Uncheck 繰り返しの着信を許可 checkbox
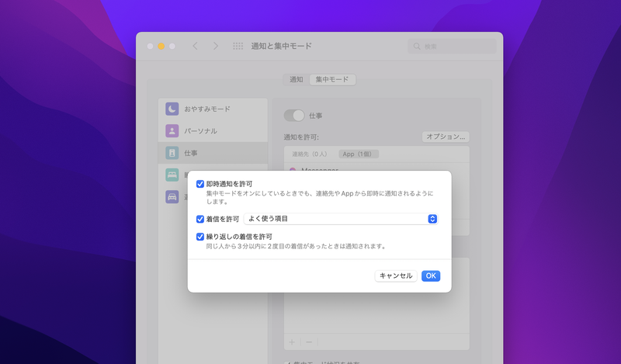This screenshot has height=364, width=621. coord(200,237)
